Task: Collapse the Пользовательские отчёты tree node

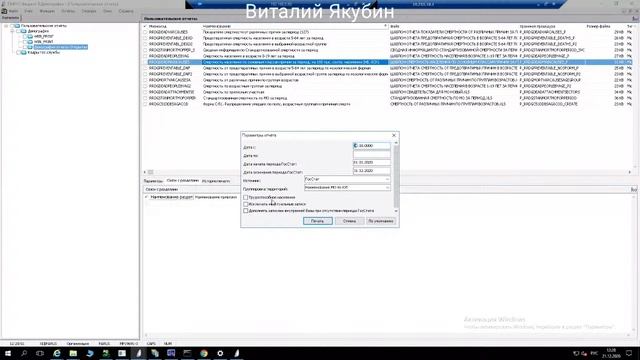Action: tap(6, 26)
